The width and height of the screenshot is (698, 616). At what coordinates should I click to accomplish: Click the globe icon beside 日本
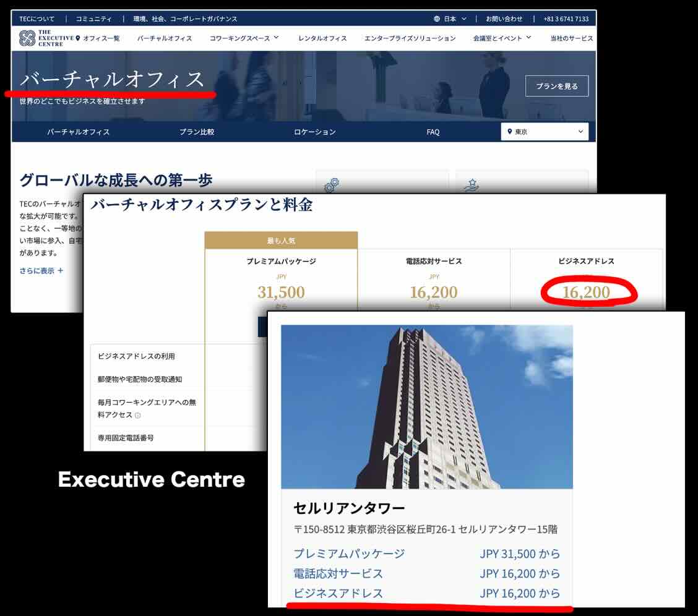coord(437,19)
